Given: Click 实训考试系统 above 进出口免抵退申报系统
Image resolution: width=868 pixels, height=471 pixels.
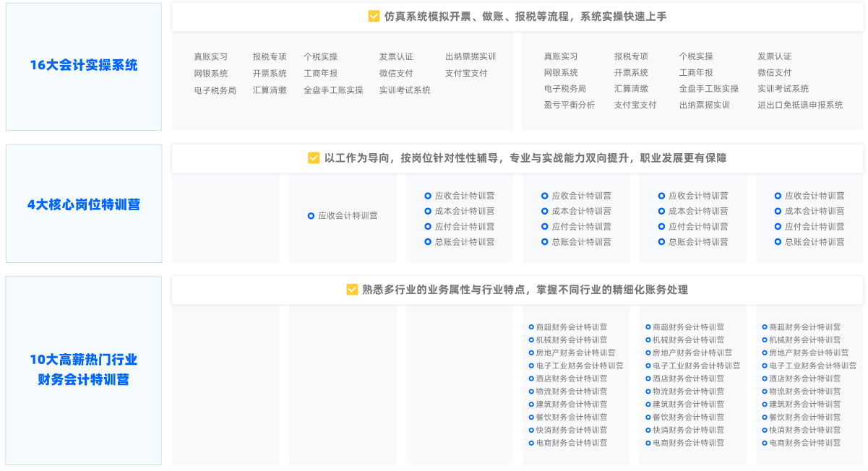Looking at the screenshot, I should [x=783, y=89].
